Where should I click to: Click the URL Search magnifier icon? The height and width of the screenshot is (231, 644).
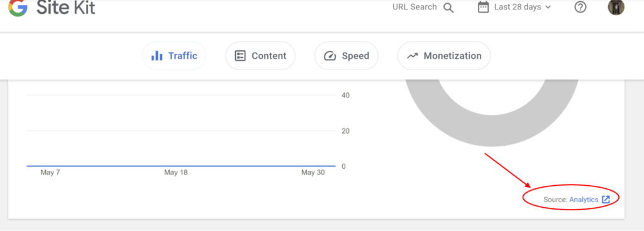coord(448,8)
